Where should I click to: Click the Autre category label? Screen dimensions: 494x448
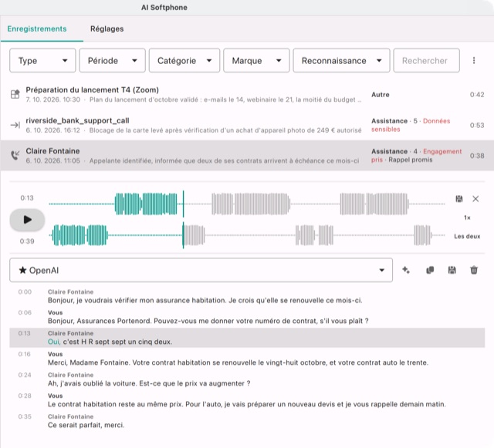[x=381, y=95]
